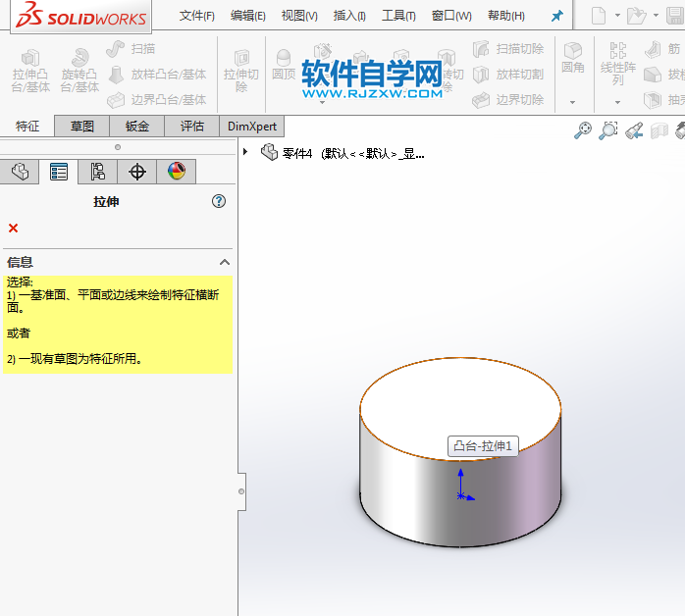
Task: Switch to the 特征 tab
Action: click(x=27, y=127)
